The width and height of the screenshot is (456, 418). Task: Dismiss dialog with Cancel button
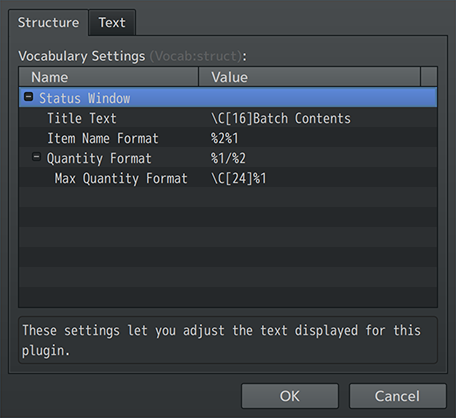[397, 396]
